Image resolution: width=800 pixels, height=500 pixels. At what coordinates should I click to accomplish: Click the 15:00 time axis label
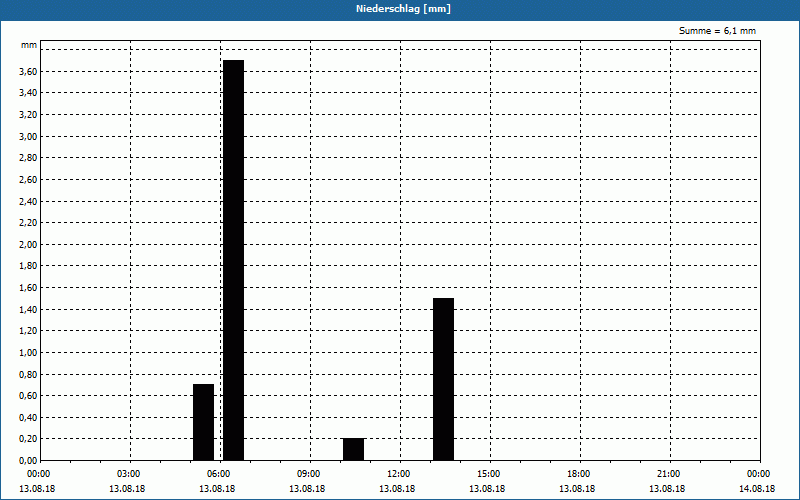(x=490, y=474)
